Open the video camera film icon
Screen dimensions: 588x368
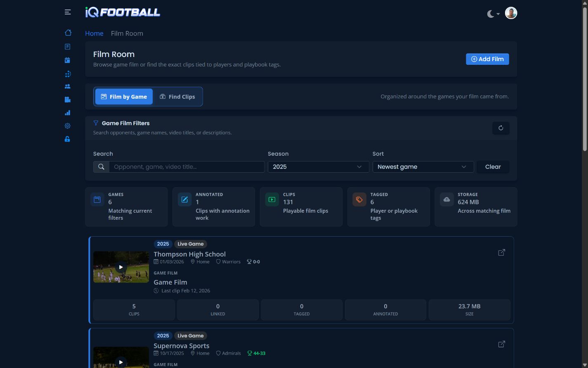click(x=68, y=100)
